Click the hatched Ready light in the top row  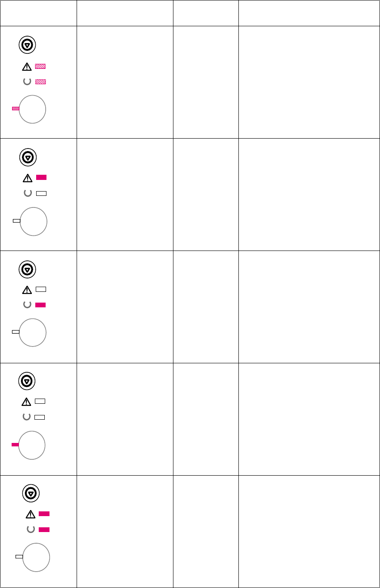(40, 81)
